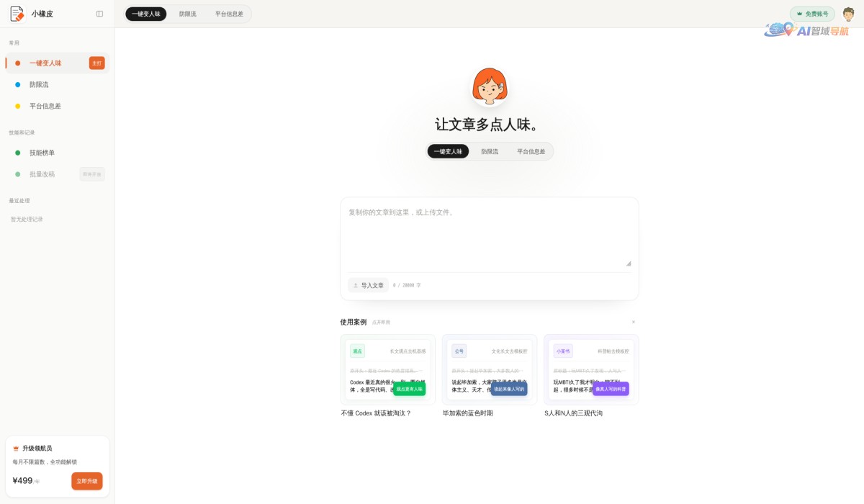
Task: Click 每月不限篇数，全功能解锁 text
Action: click(x=45, y=462)
